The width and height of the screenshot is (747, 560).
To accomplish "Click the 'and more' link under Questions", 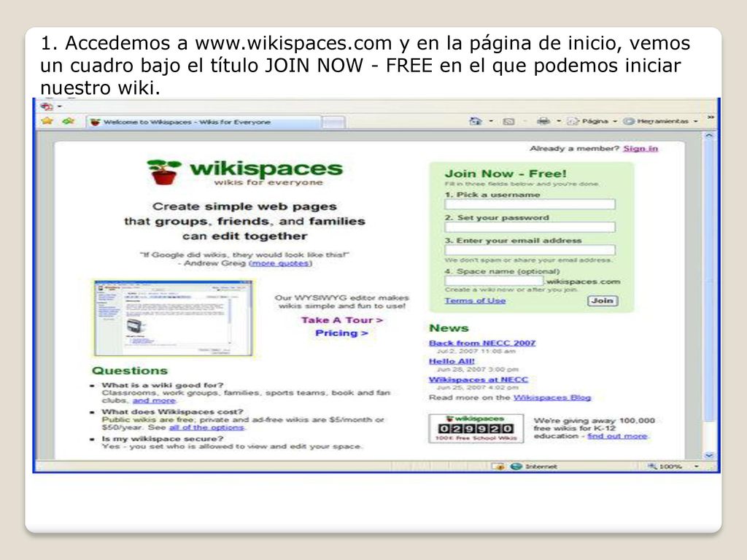I will pyautogui.click(x=153, y=400).
